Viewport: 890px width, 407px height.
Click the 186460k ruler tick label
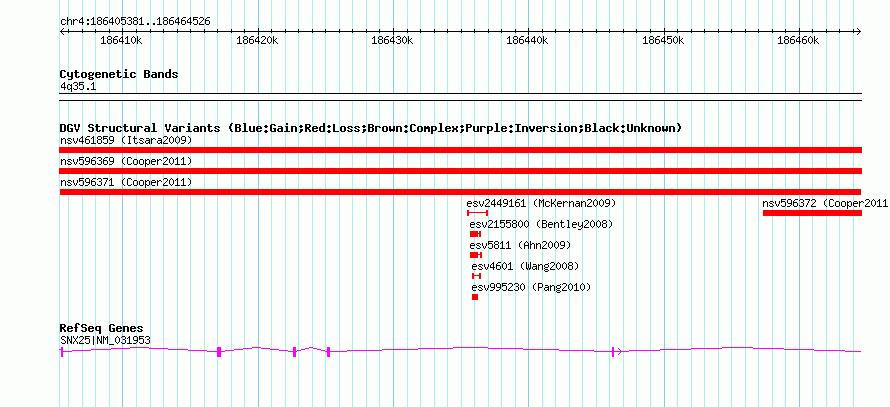(x=797, y=40)
